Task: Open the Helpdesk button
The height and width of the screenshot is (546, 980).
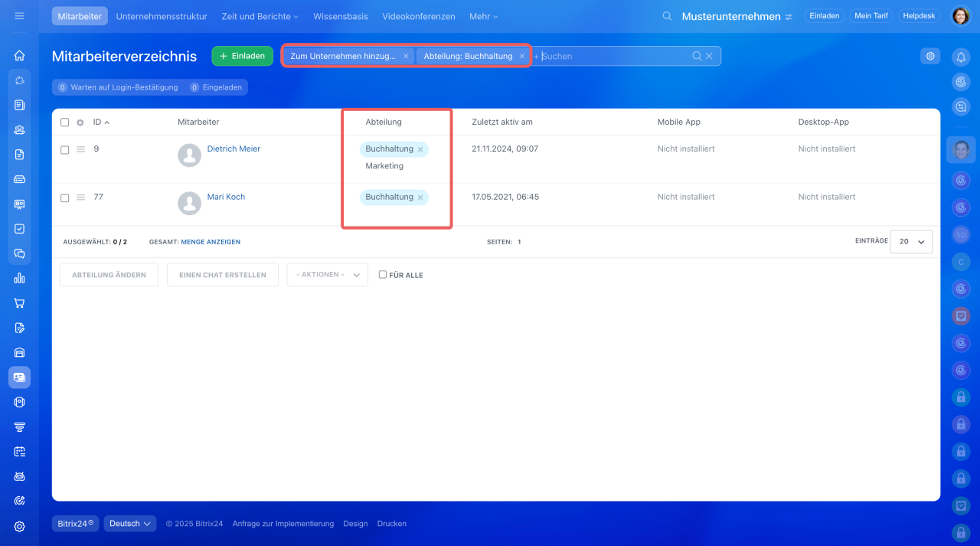Action: click(x=920, y=16)
